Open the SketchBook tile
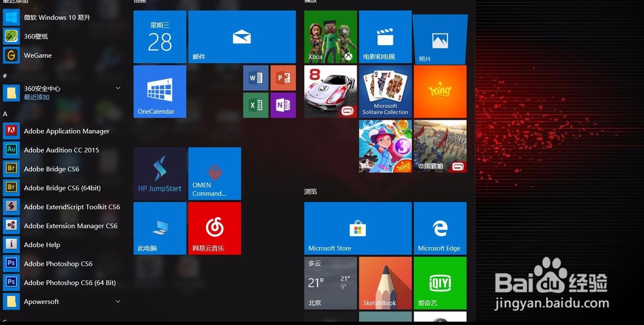The height and width of the screenshot is (325, 644). (385, 283)
